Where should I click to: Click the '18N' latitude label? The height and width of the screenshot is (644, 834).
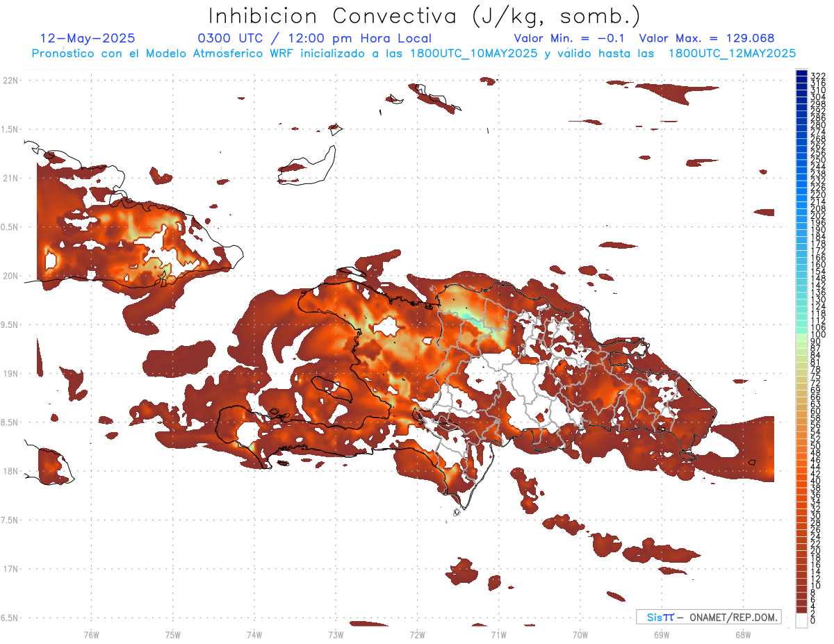coord(10,471)
